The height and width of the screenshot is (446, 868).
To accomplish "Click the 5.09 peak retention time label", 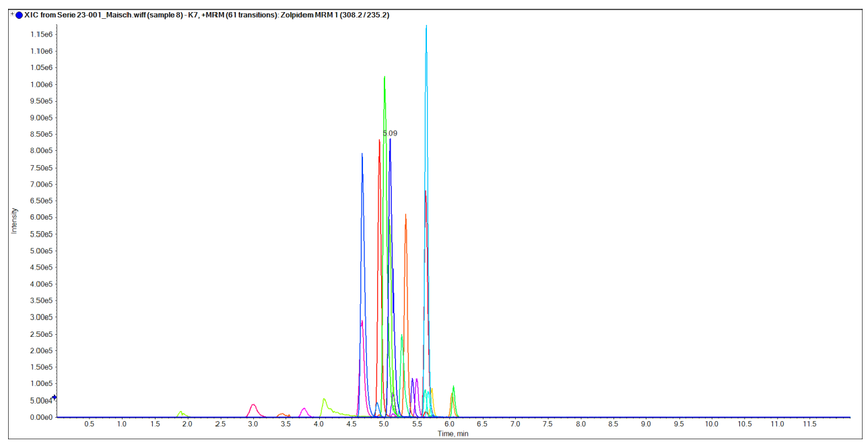I will (x=389, y=133).
